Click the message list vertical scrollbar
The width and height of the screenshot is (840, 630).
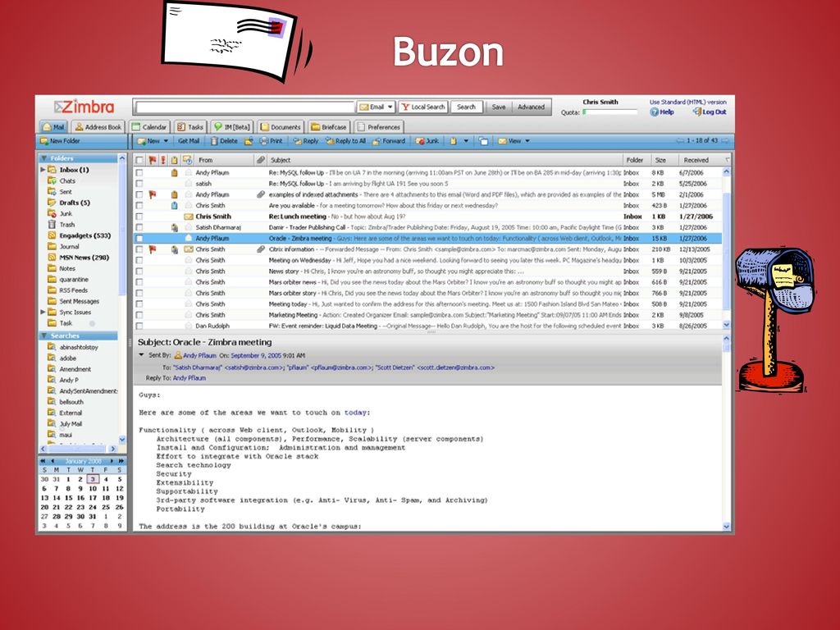[727, 248]
